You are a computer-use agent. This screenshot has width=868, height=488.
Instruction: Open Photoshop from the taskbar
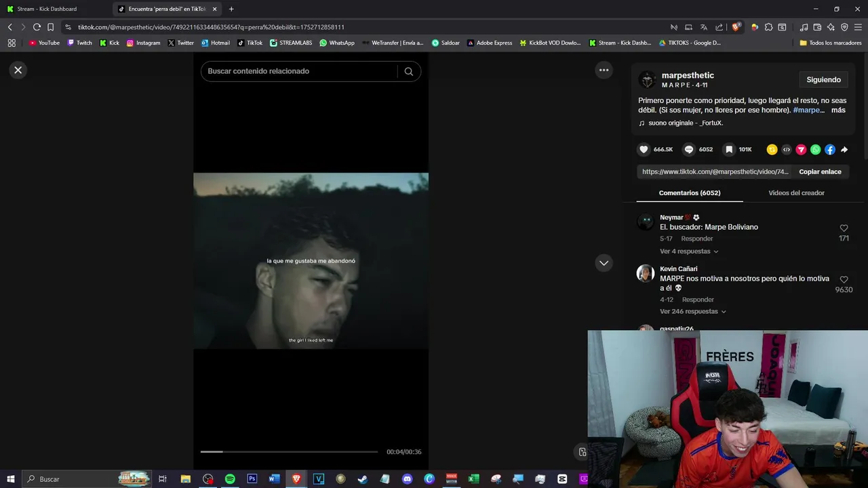pyautogui.click(x=252, y=479)
